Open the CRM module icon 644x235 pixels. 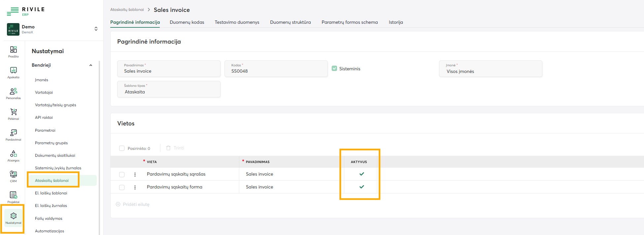point(13,176)
